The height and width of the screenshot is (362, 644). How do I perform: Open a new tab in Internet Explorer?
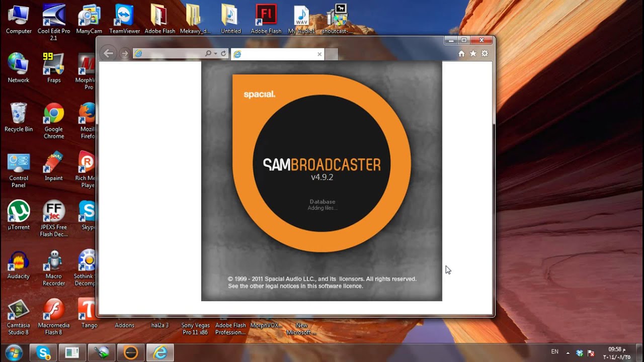pyautogui.click(x=331, y=54)
